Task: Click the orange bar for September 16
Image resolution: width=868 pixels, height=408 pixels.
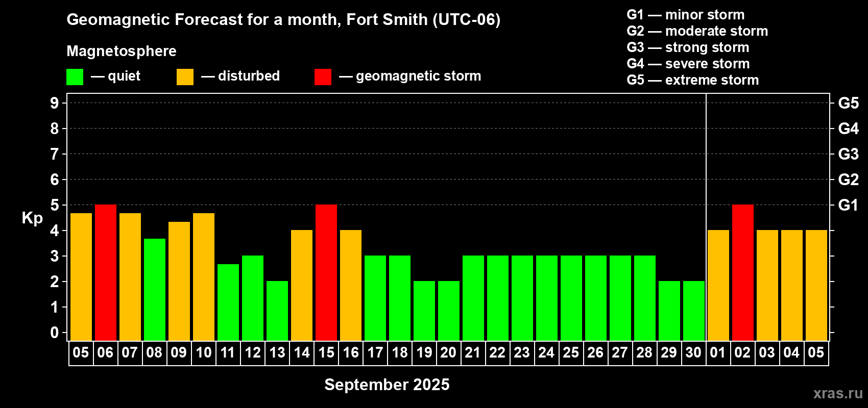Action: coord(351,286)
